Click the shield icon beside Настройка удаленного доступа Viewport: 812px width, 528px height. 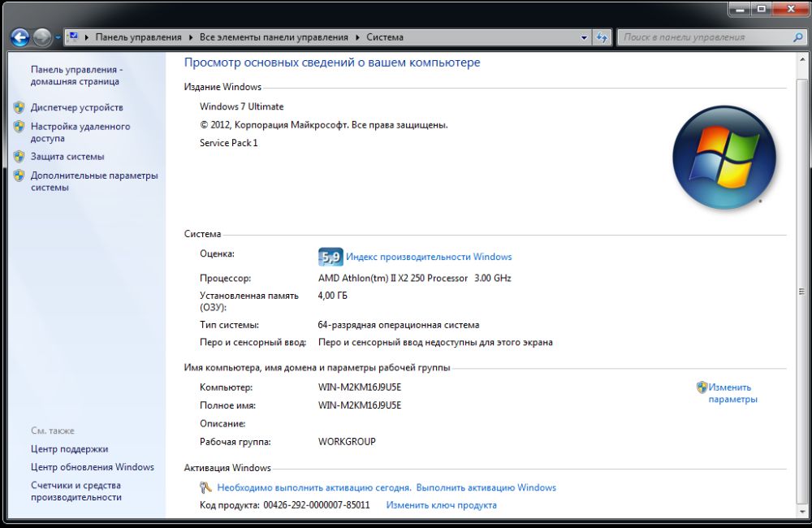tap(19, 127)
